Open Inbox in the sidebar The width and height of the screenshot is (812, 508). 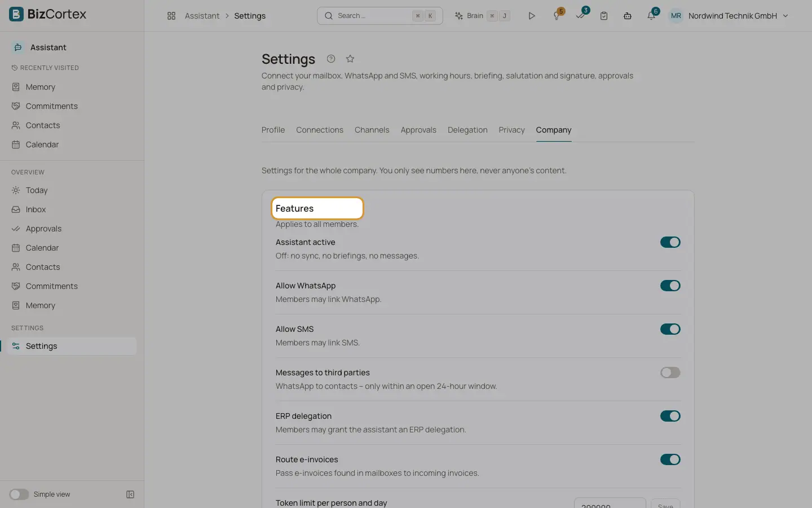coord(72,209)
